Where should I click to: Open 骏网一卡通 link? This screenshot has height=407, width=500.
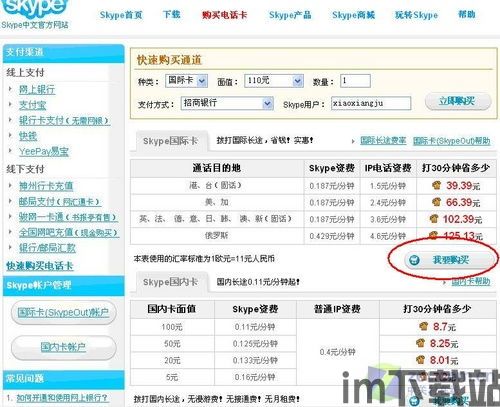68,217
